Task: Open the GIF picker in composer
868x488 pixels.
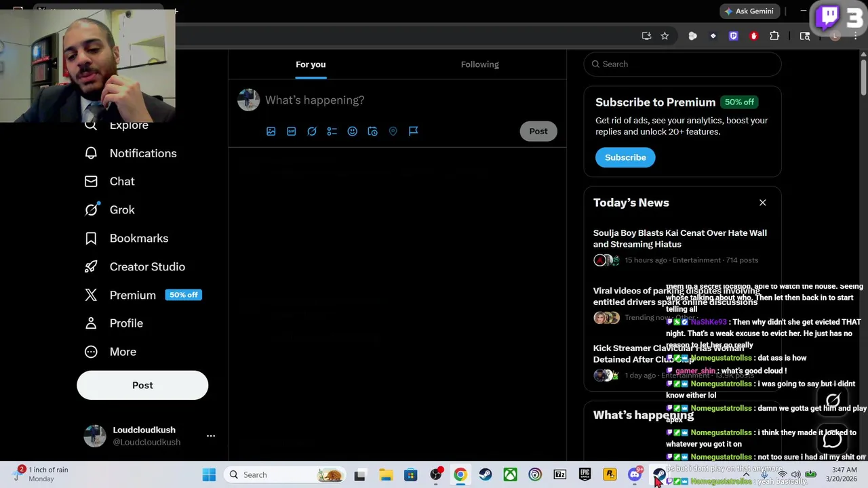Action: coord(292,131)
